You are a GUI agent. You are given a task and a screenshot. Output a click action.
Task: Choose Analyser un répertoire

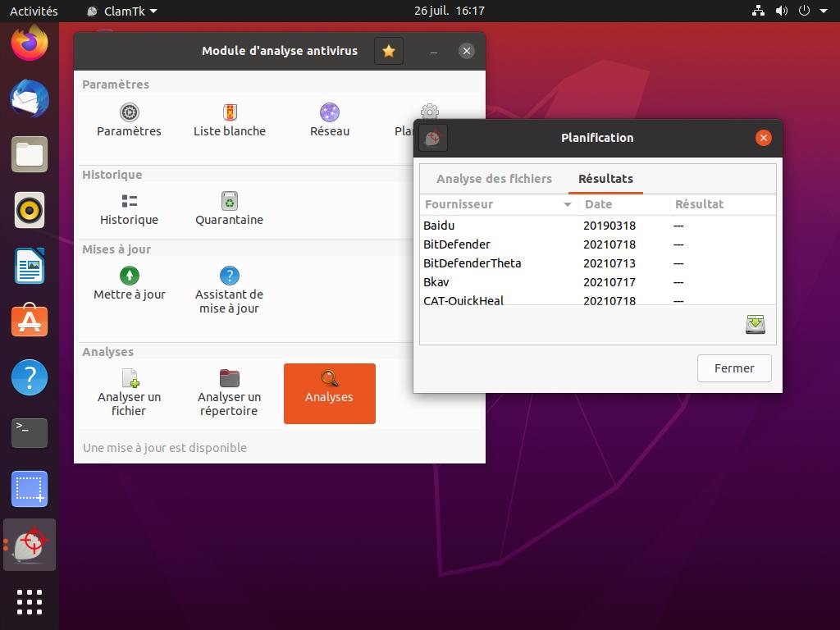point(230,379)
